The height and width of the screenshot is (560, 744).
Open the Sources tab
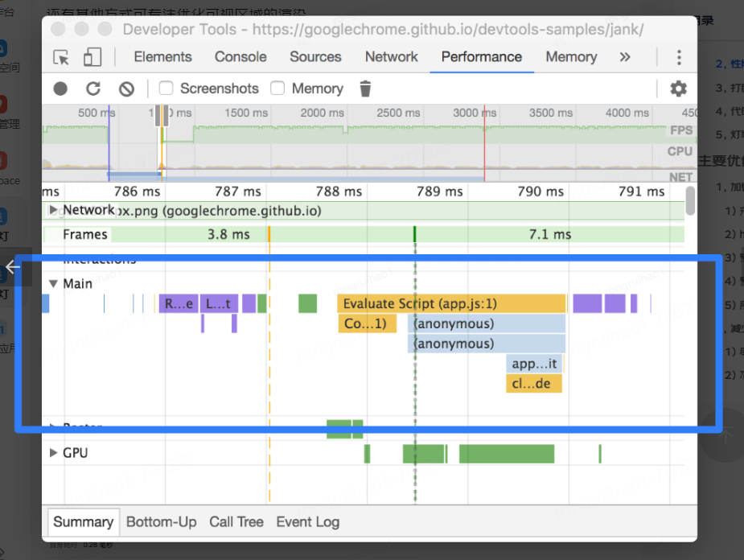[315, 57]
